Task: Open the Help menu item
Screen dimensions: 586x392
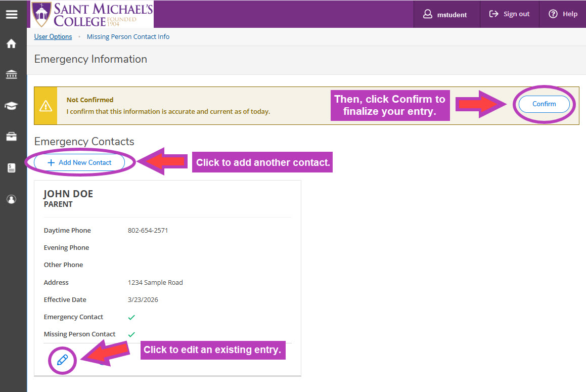Action: (x=563, y=14)
